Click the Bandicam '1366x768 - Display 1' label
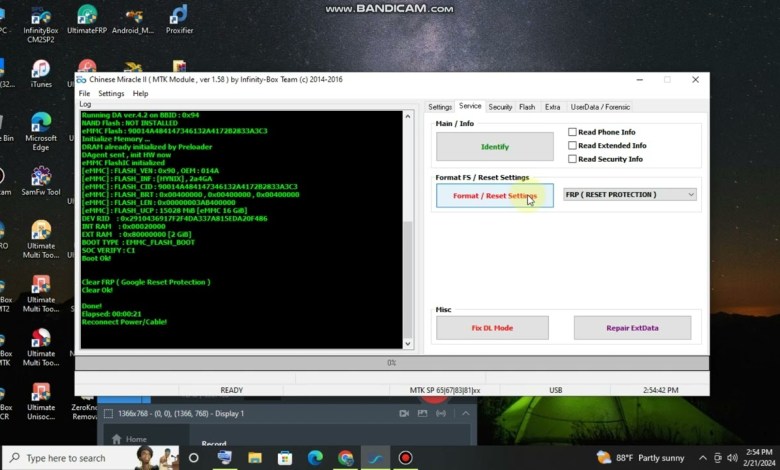This screenshot has height=470, width=780. click(181, 413)
